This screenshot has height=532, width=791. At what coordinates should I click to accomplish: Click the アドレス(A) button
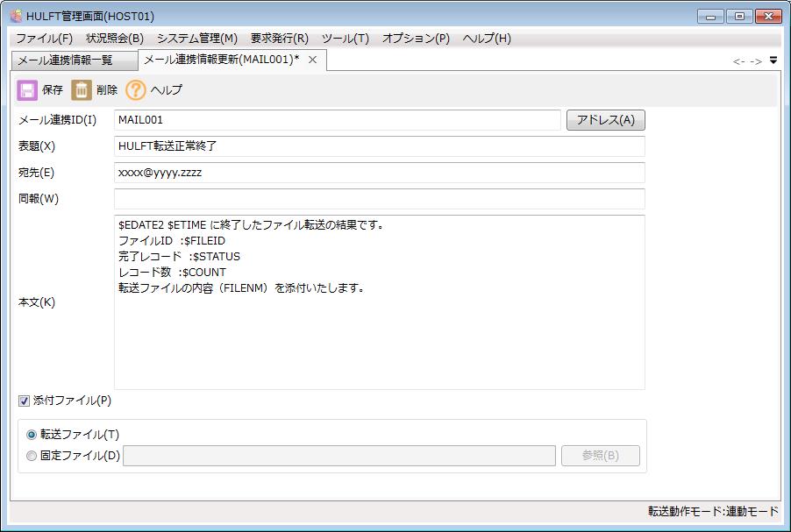tap(606, 120)
